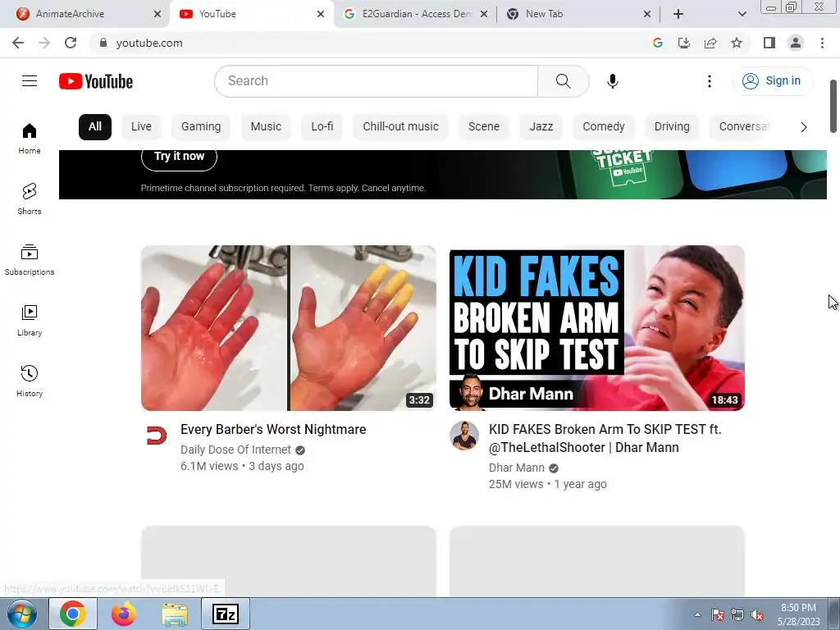840x630 pixels.
Task: Show hidden system tray icons
Action: pos(697,614)
